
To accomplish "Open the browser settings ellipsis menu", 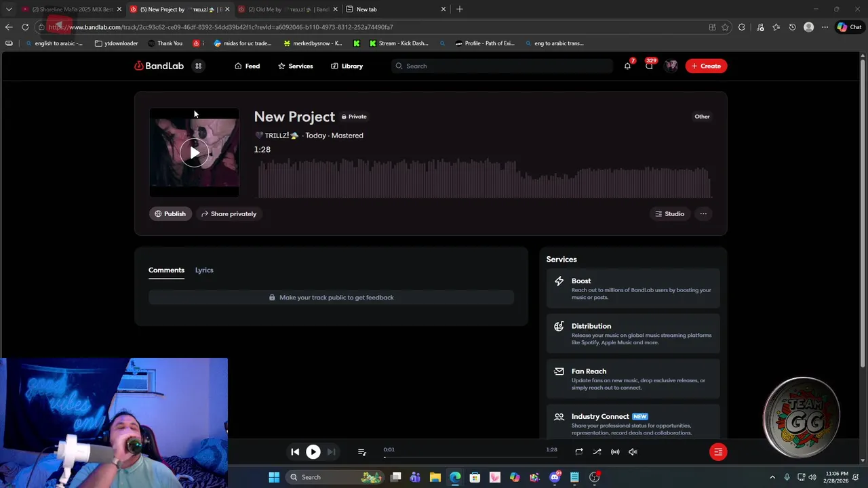I will (825, 27).
